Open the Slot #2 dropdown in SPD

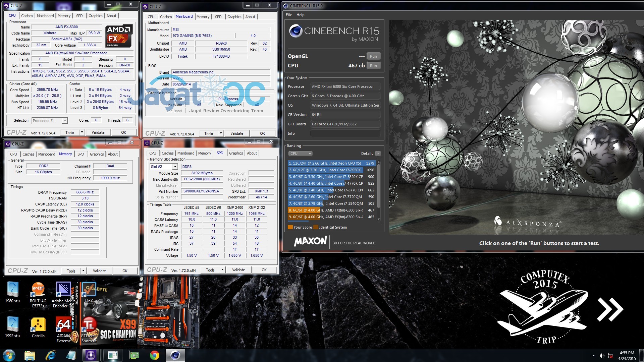tap(175, 167)
